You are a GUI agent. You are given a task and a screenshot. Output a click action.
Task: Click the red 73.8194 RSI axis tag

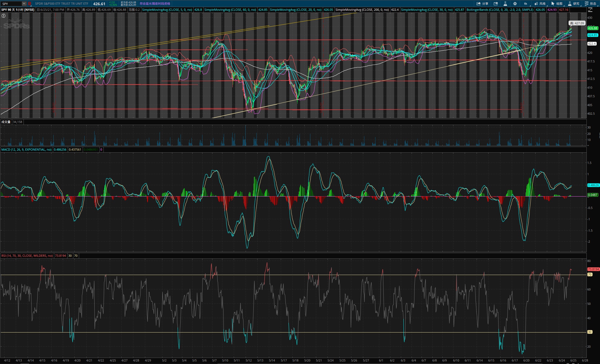pyautogui.click(x=593, y=269)
